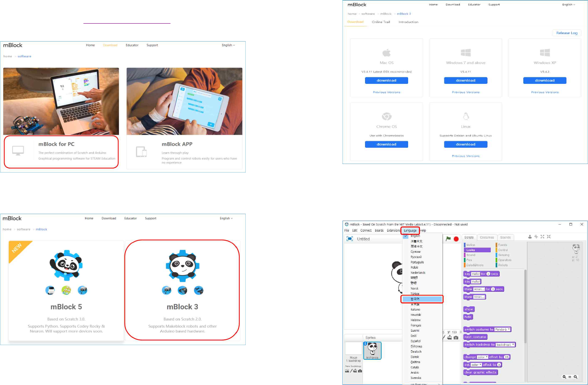Select the Stage thumbnail with 1 backdrop

354,352
